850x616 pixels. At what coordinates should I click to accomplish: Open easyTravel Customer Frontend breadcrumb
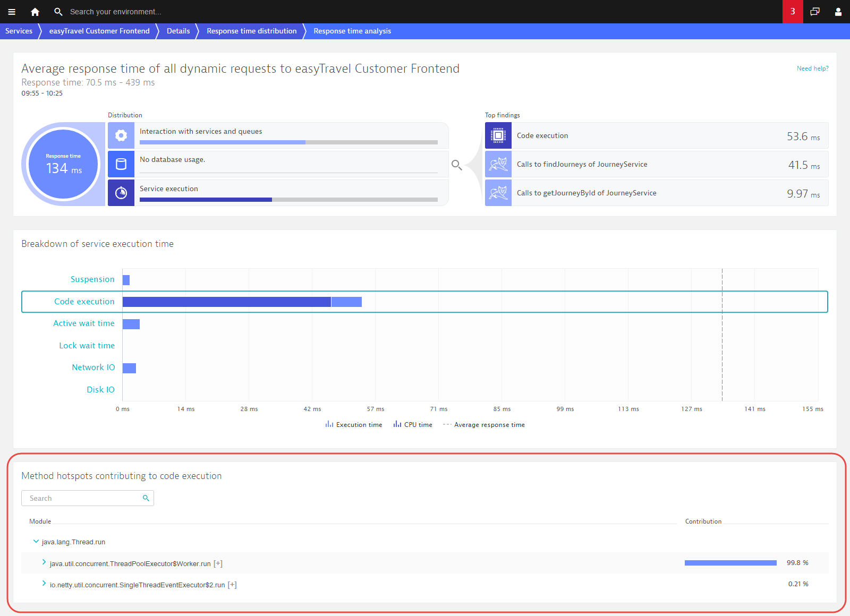(x=99, y=31)
